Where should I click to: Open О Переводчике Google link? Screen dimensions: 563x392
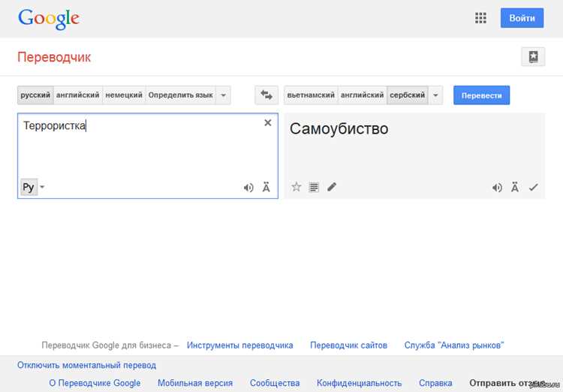coord(95,383)
